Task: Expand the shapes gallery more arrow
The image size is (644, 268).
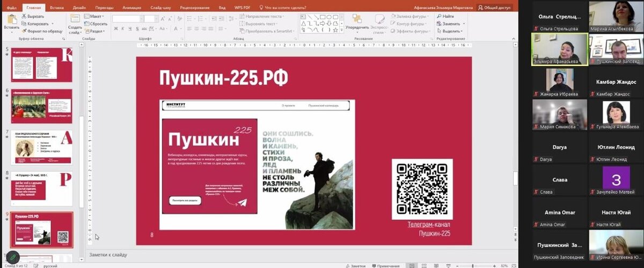Action: [342, 30]
